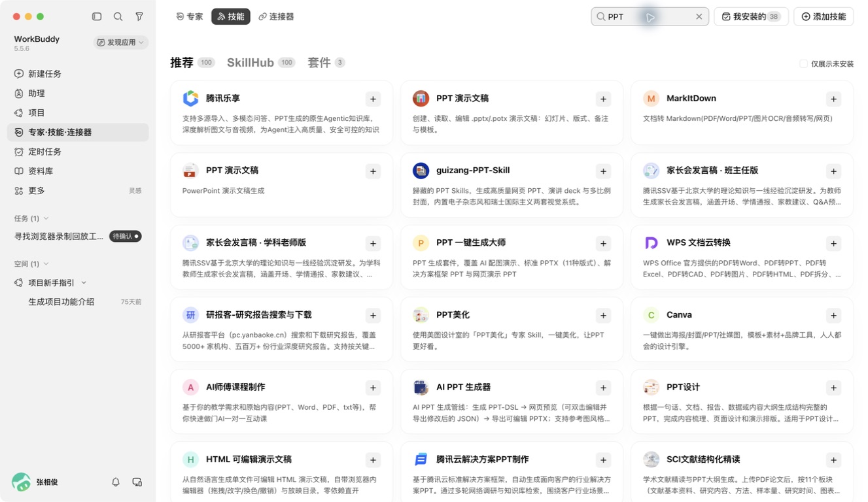Open notifications bell icon

click(x=116, y=482)
